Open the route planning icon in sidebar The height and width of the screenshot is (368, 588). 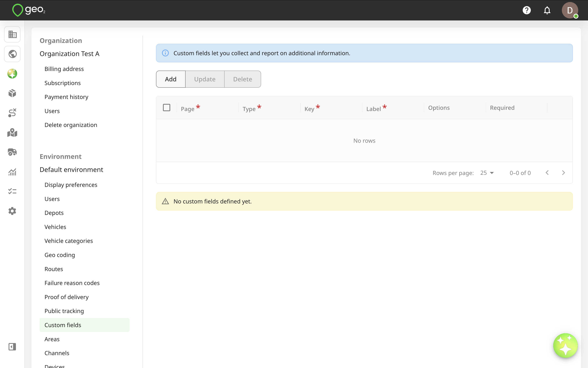pyautogui.click(x=12, y=113)
